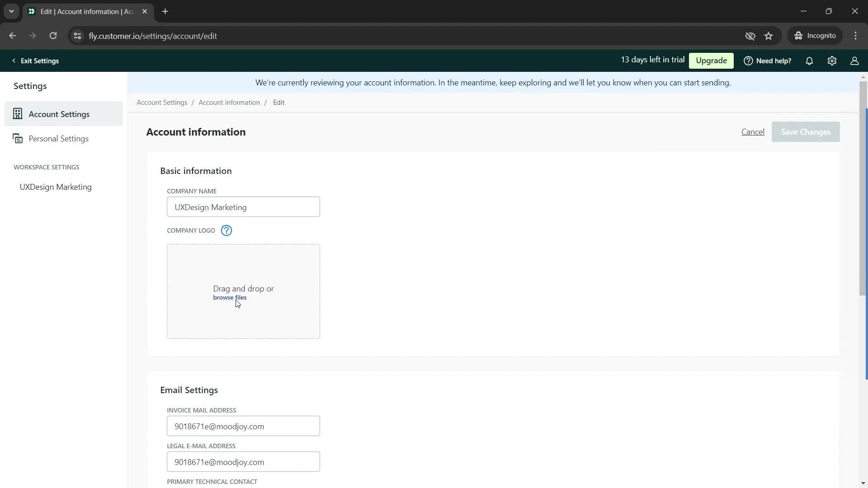Image resolution: width=868 pixels, height=488 pixels.
Task: Click Exit Settings to leave configuration
Action: pos(35,60)
